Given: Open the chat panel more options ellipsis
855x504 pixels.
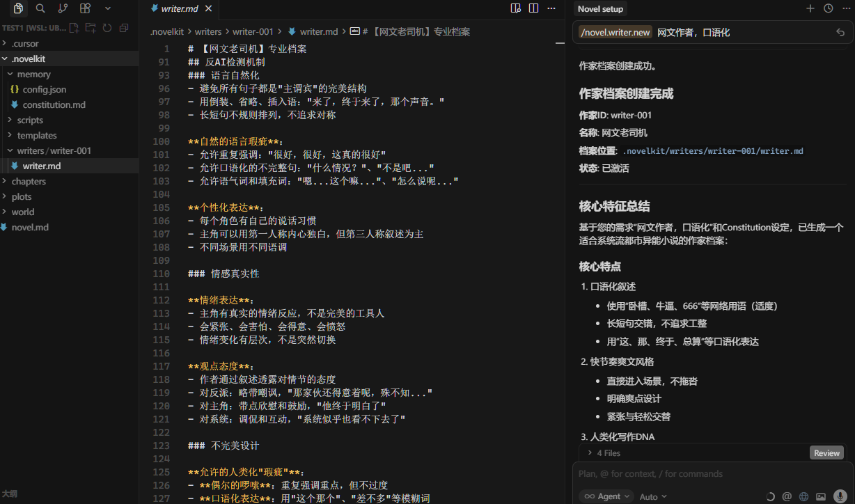Looking at the screenshot, I should pyautogui.click(x=845, y=8).
